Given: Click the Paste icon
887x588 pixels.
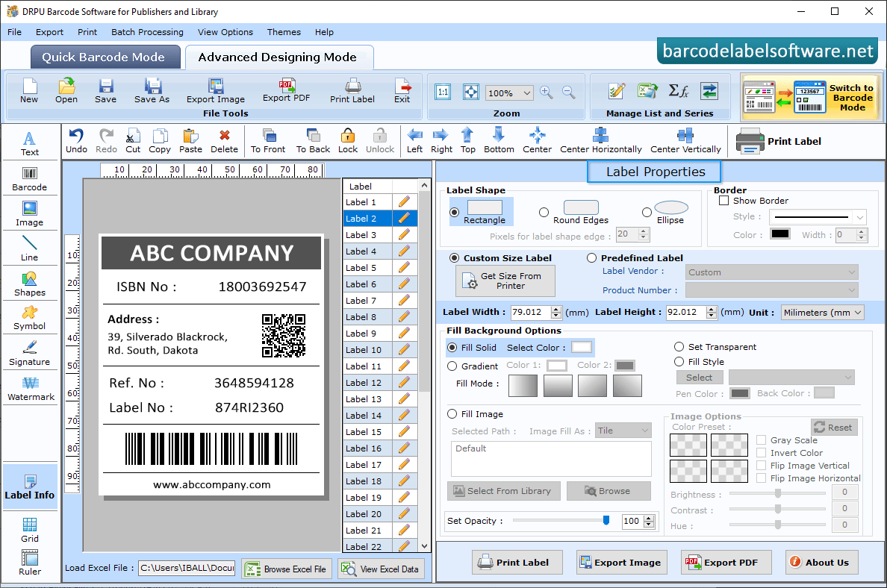Looking at the screenshot, I should coord(190,141).
